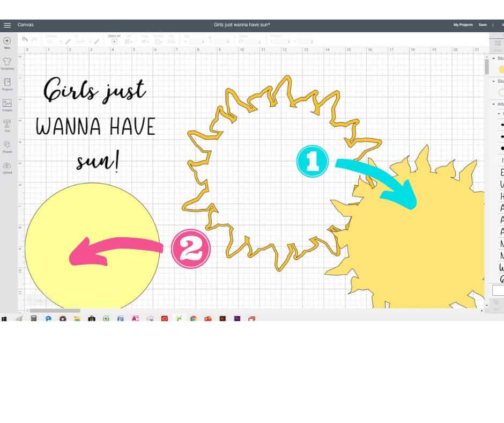Open the Microsoft Store taskbar icon
This screenshot has width=504, height=423.
(92, 319)
